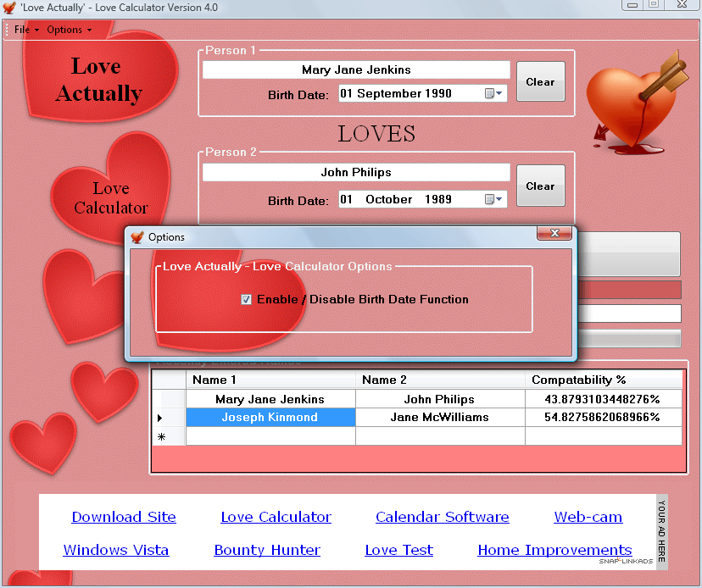The height and width of the screenshot is (588, 702).
Task: Click the Compatability % column header
Action: pyautogui.click(x=603, y=380)
